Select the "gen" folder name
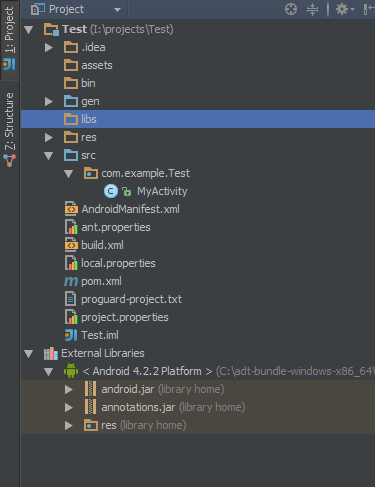Screen dimensions: 375x487 pyautogui.click(x=90, y=102)
